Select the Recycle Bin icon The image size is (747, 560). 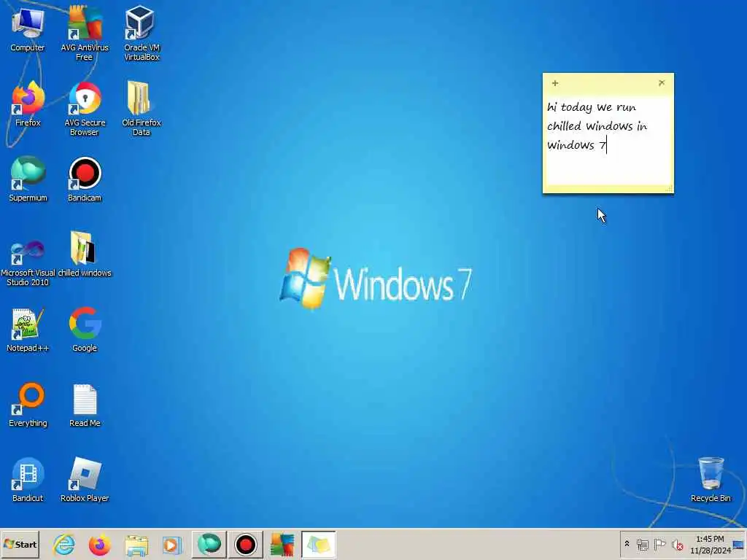click(x=711, y=480)
